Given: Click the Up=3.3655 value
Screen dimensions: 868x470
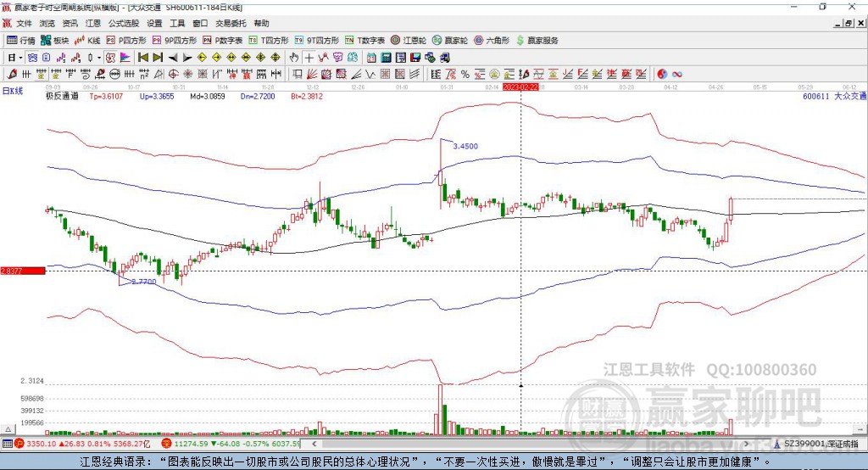Looking at the screenshot, I should click(157, 96).
